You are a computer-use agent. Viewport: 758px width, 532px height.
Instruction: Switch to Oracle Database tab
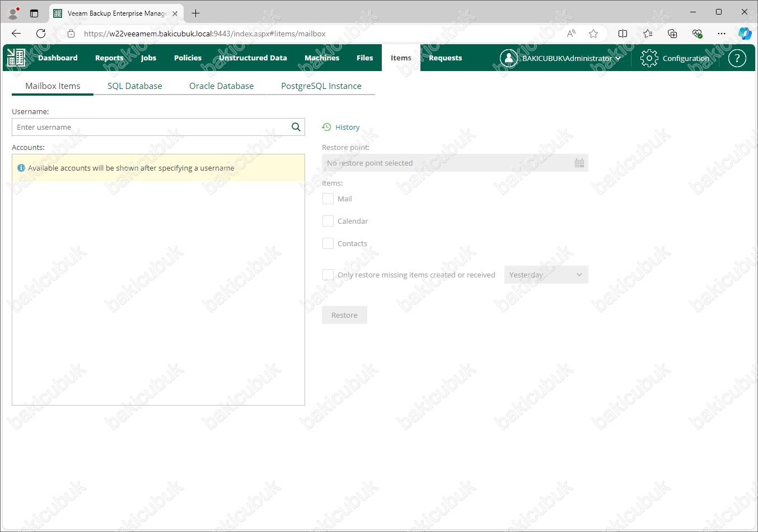coord(222,86)
